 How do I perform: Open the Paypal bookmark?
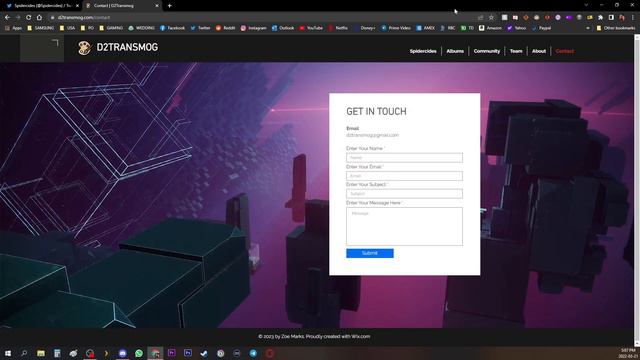coord(541,28)
